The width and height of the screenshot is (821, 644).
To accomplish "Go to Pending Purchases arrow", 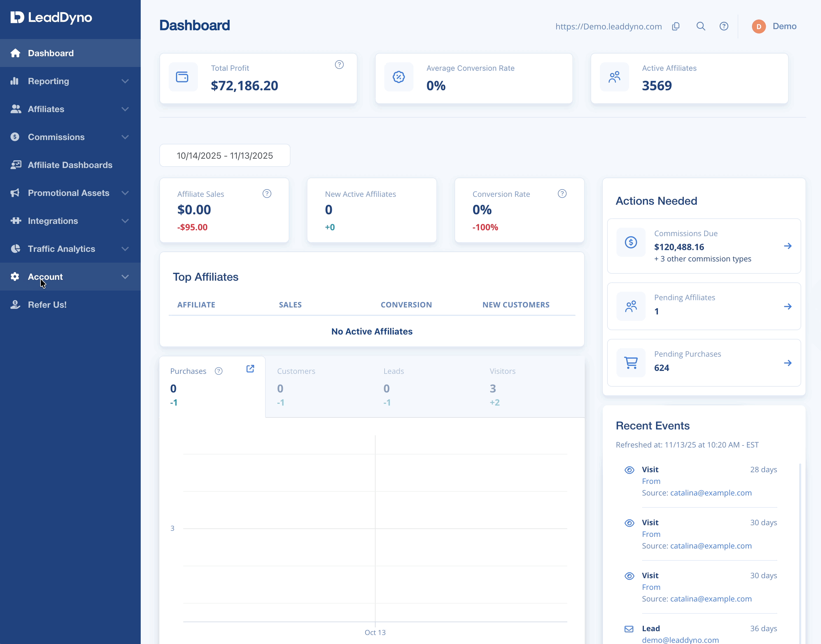I will point(788,363).
